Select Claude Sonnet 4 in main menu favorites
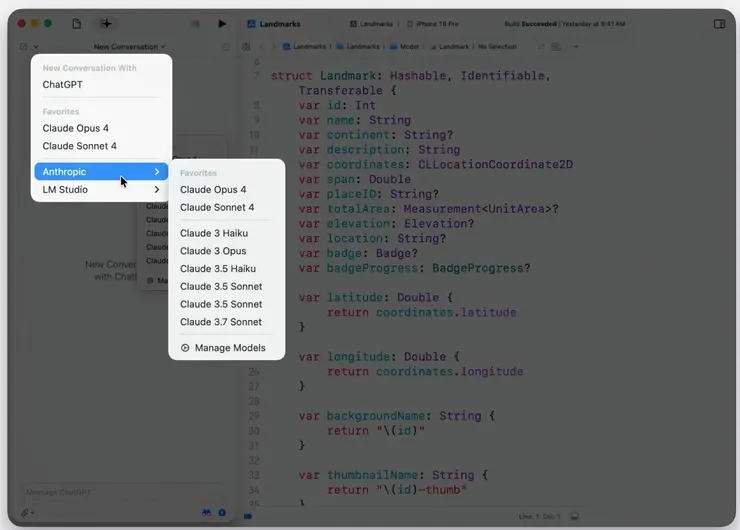This screenshot has width=740, height=530. (101, 146)
